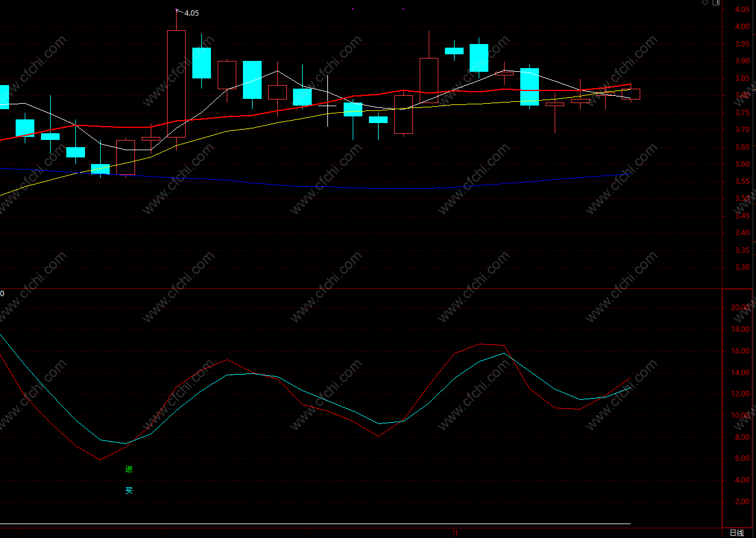This screenshot has width=756, height=538.
Task: Click the 3.45 price axis label
Action: [x=742, y=216]
